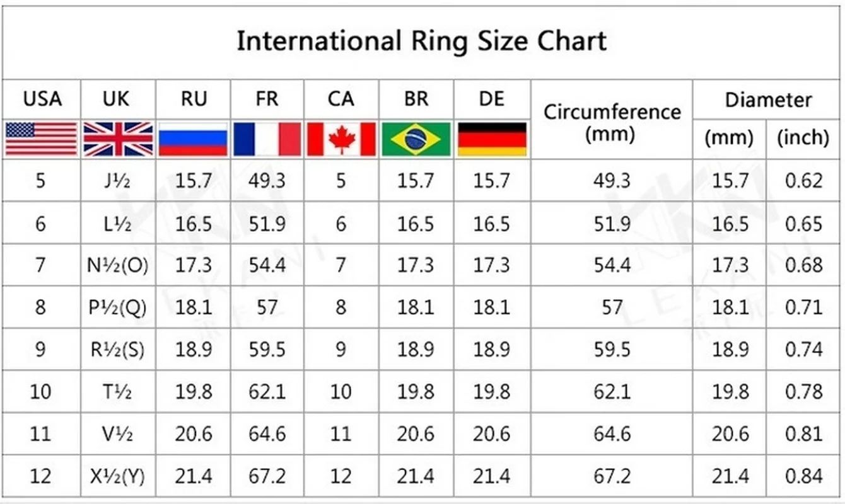
Task: Click the USA flag icon
Action: pyautogui.click(x=41, y=139)
